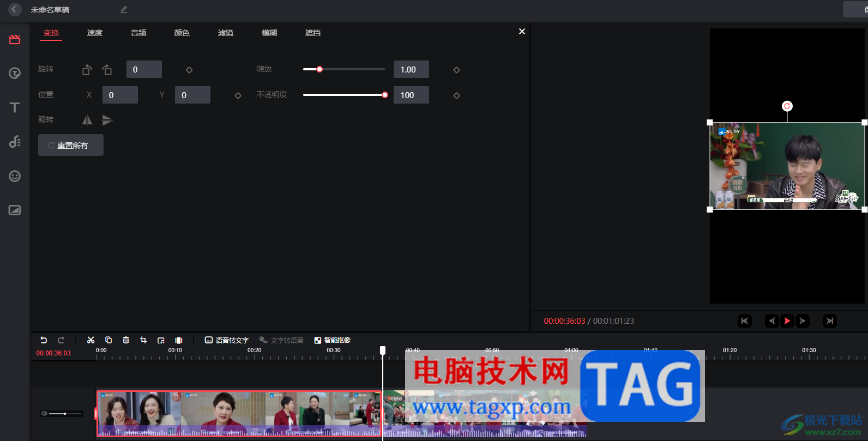
Task: Click the video preview image
Action: click(787, 166)
